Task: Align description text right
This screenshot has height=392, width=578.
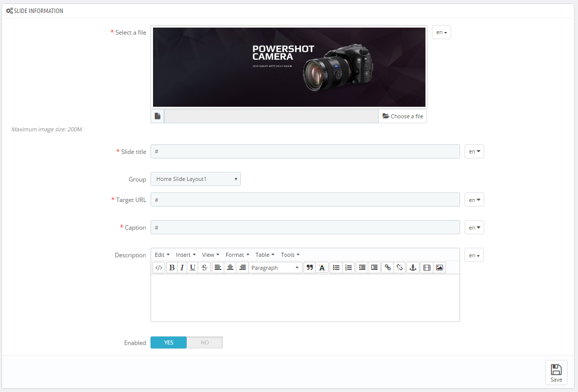Action: 242,268
